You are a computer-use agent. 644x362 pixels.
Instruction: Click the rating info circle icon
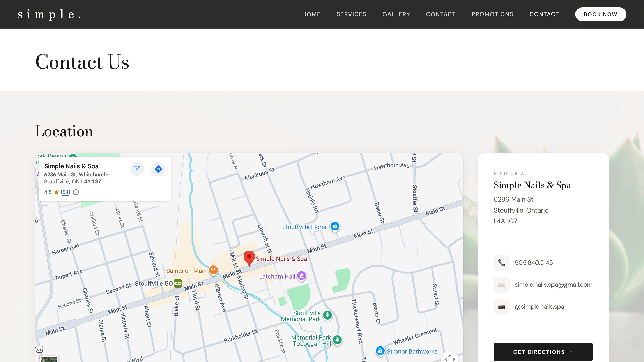[x=76, y=192]
